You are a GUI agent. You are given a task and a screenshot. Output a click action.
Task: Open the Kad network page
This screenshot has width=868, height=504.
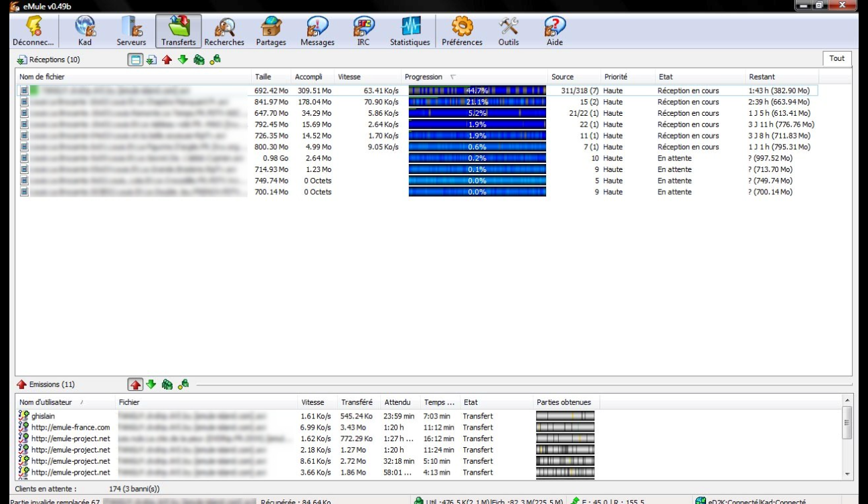point(85,31)
